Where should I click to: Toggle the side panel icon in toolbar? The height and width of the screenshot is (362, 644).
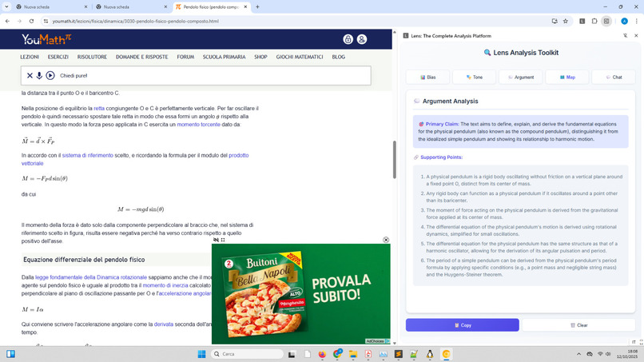point(606,21)
